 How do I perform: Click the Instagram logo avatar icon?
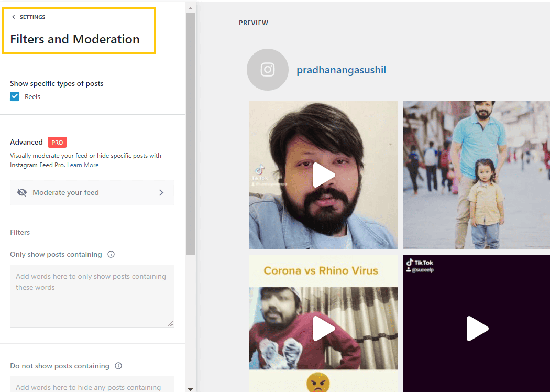pos(268,70)
